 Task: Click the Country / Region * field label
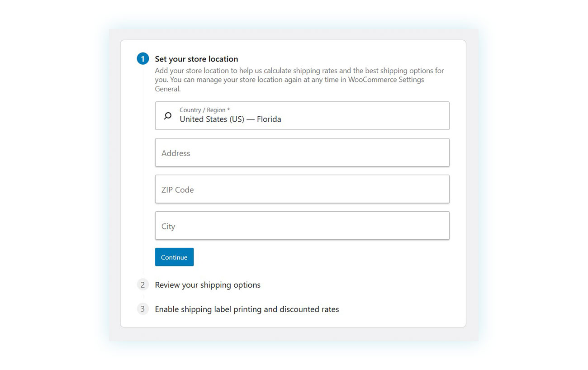[x=204, y=110]
